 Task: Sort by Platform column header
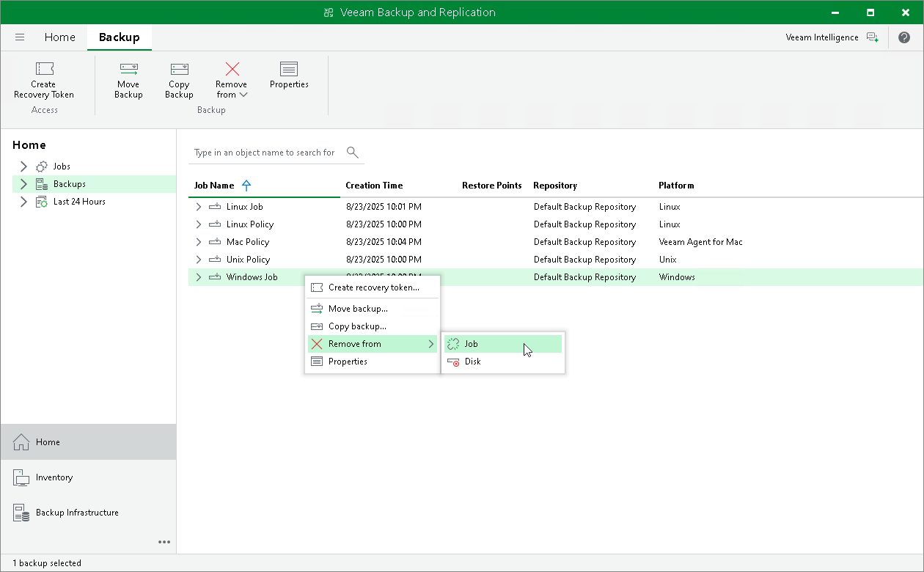point(676,186)
